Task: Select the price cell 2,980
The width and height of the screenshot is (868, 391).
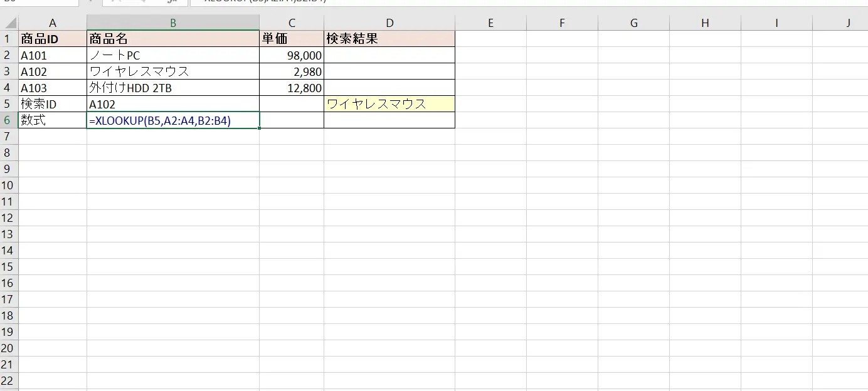Action: (292, 71)
